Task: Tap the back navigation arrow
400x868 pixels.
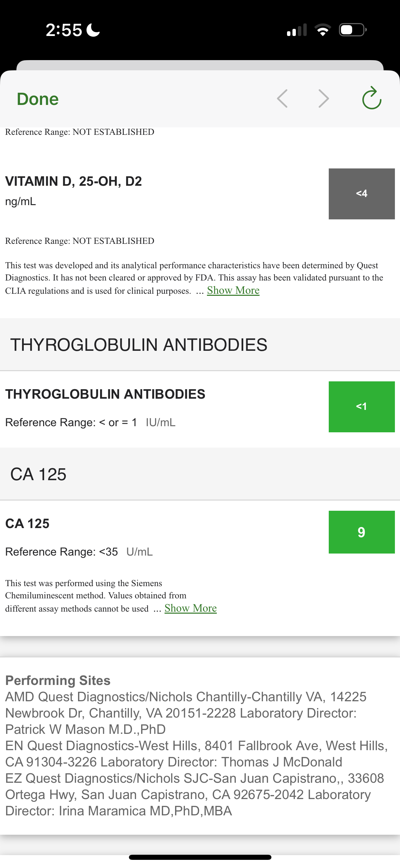Action: [282, 99]
